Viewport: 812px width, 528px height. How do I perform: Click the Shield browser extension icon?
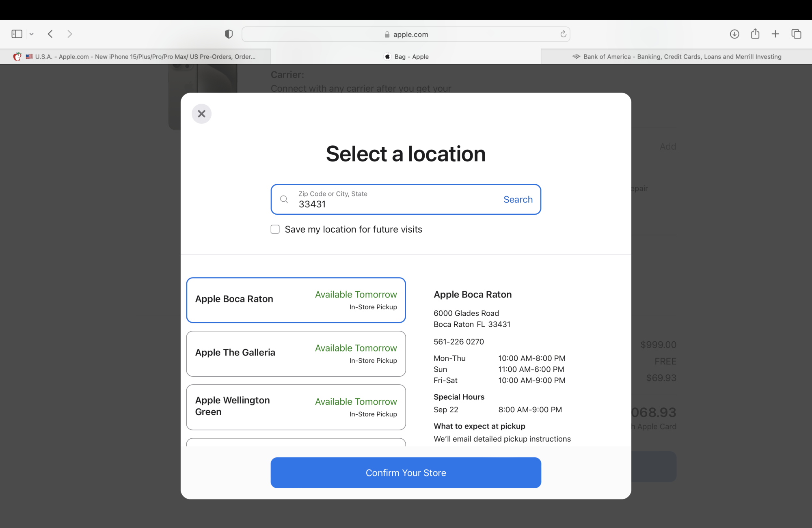tap(229, 34)
